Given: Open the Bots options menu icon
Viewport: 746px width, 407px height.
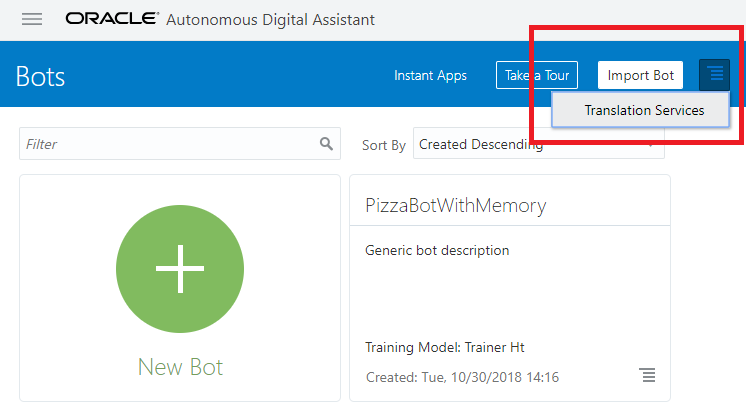Looking at the screenshot, I should click(x=714, y=74).
